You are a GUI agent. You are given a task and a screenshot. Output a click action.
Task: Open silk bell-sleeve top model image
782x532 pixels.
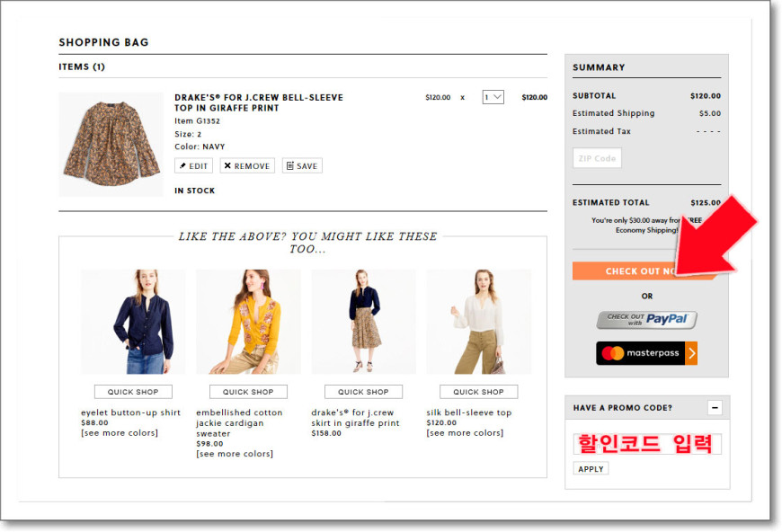coord(479,322)
